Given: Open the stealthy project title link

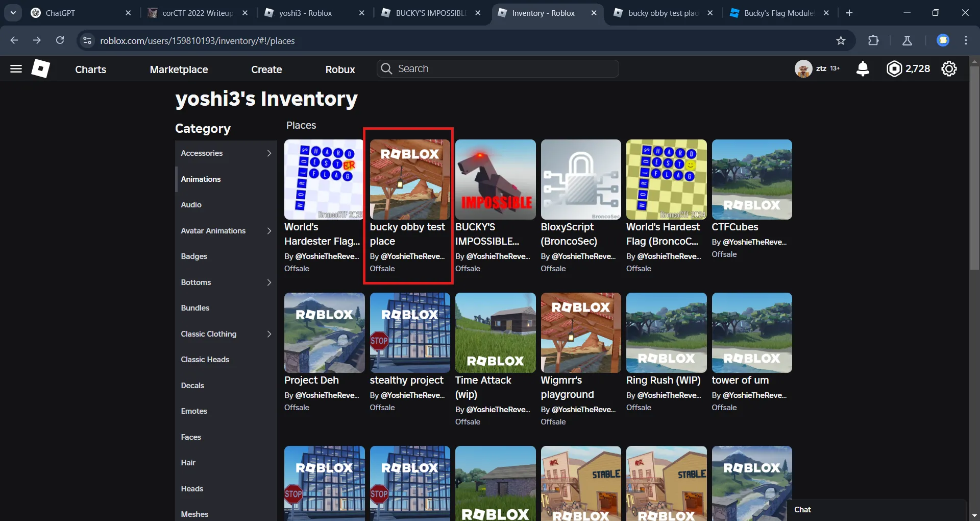Looking at the screenshot, I should pyautogui.click(x=407, y=381).
